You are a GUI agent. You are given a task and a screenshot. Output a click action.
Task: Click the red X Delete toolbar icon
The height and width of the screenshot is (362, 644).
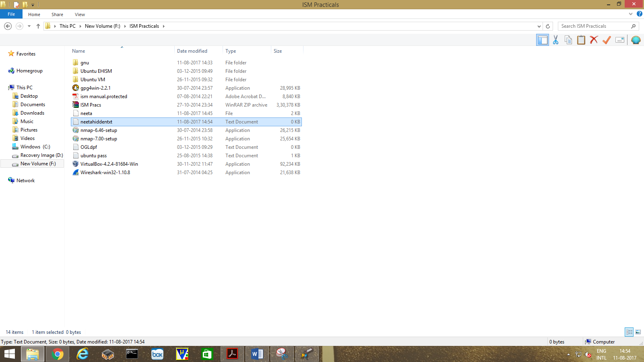tap(594, 40)
